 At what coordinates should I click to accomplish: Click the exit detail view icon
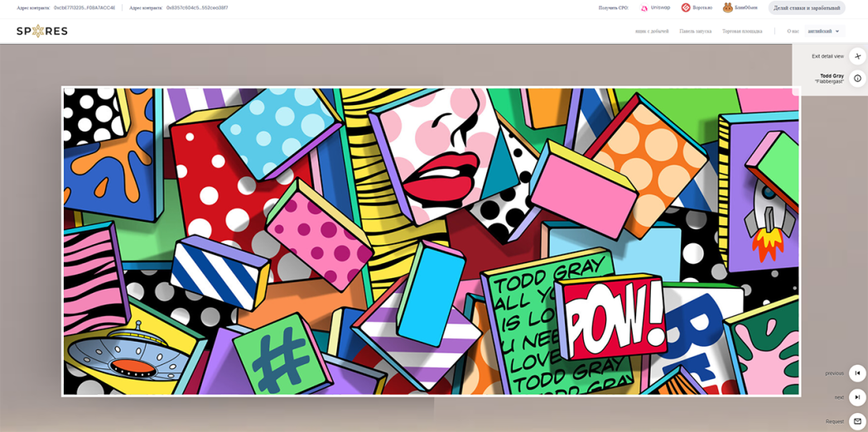click(x=857, y=56)
